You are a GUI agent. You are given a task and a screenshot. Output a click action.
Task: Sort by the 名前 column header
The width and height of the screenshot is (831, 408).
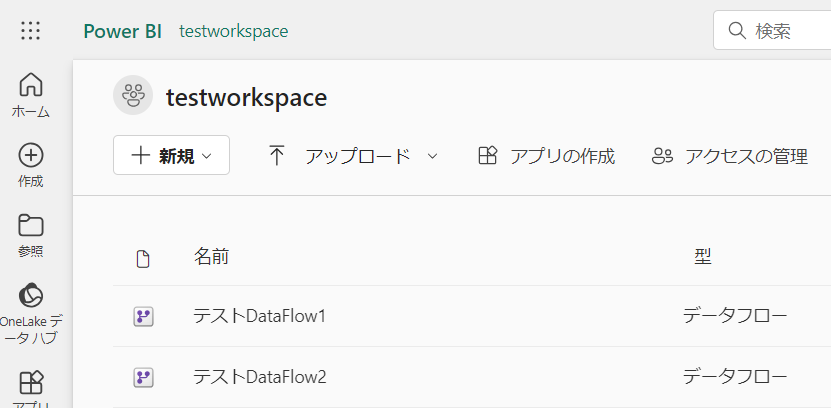[211, 257]
